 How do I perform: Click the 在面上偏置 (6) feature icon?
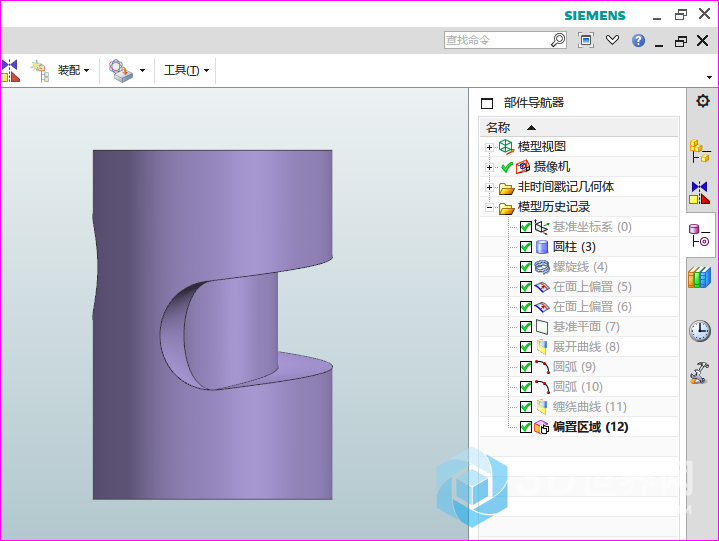tap(542, 307)
